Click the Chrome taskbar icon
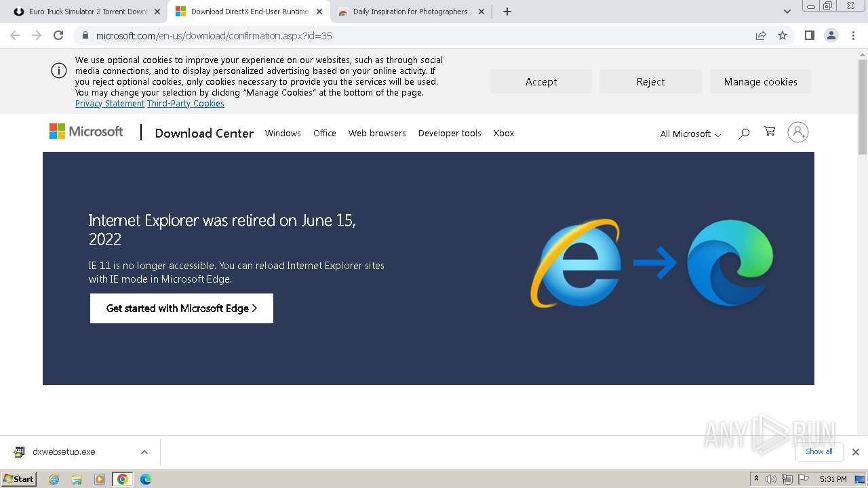868x488 pixels. (x=122, y=479)
